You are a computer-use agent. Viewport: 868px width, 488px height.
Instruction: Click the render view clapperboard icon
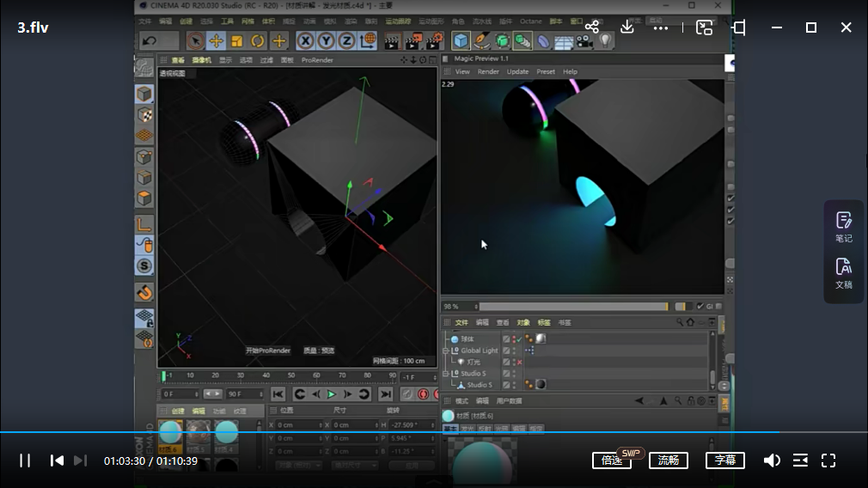tap(392, 41)
